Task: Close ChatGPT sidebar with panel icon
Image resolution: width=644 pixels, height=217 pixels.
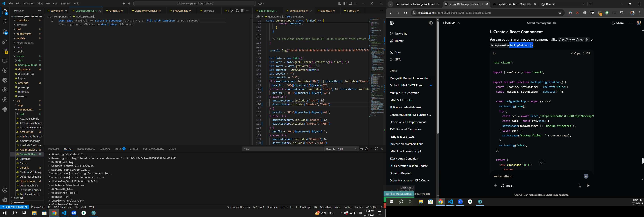Action: pyautogui.click(x=431, y=23)
